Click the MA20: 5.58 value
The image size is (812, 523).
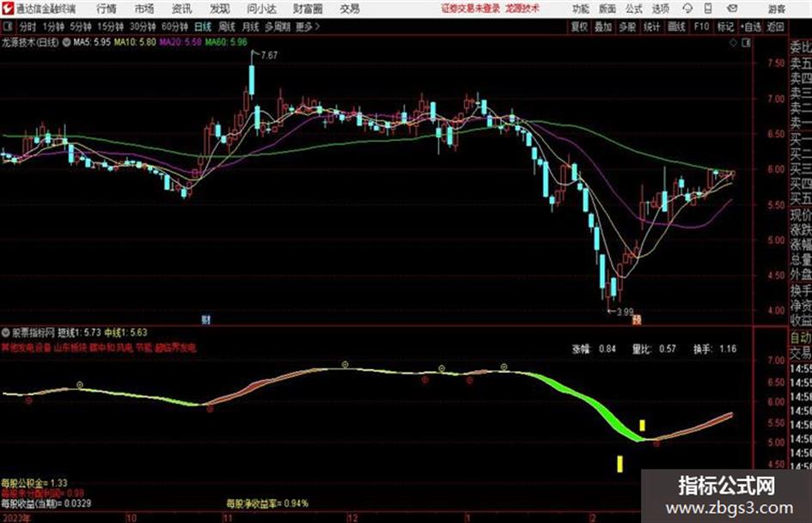(x=180, y=42)
